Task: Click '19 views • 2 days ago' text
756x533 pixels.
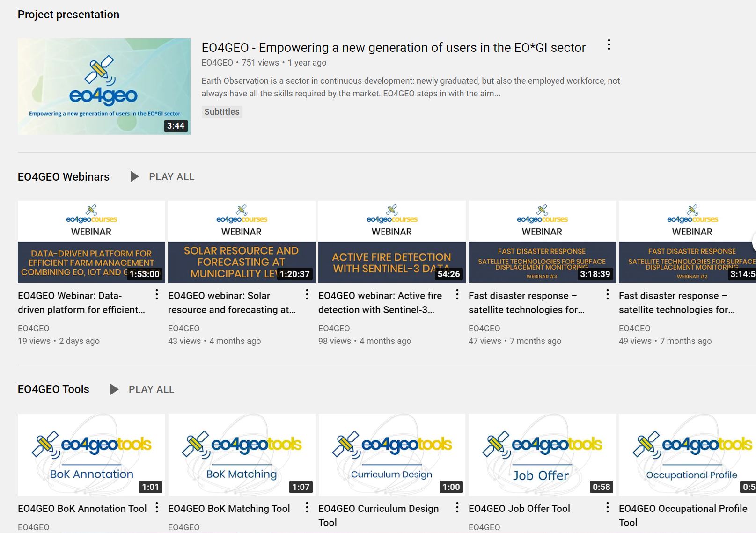Action: point(59,341)
